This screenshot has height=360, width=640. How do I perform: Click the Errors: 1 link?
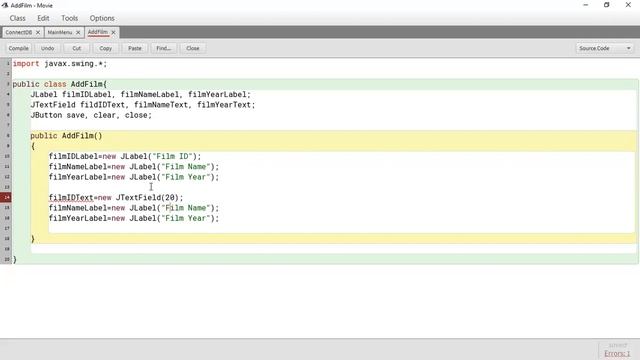coord(617,354)
